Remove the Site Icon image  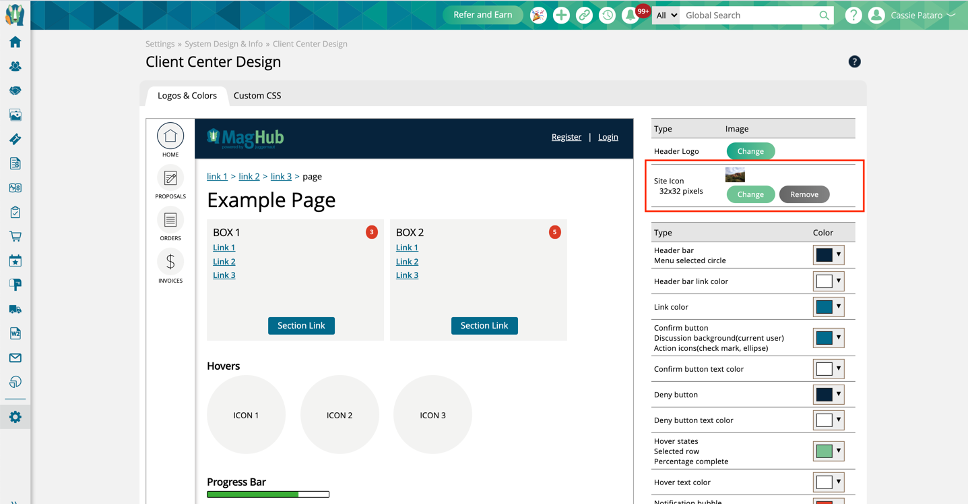804,194
